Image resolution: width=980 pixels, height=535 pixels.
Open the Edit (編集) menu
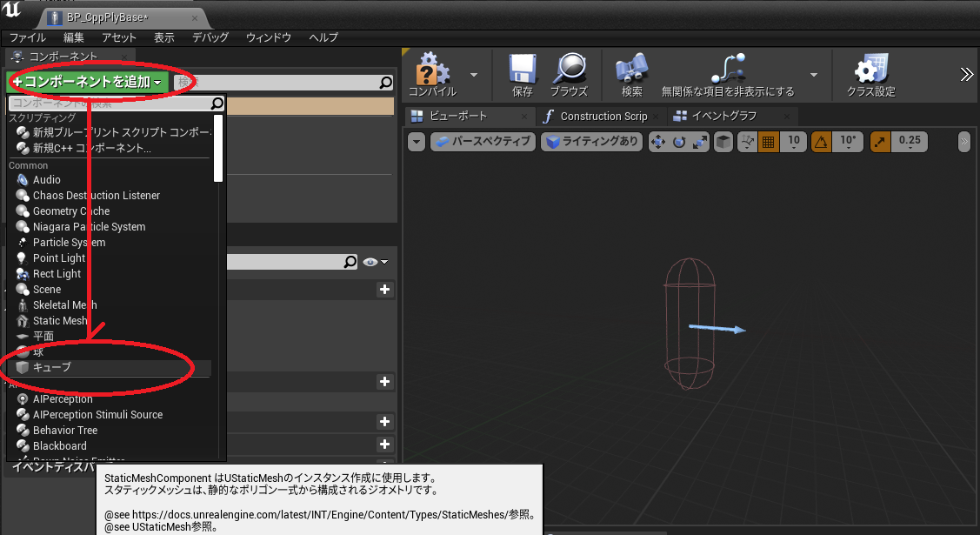point(74,37)
